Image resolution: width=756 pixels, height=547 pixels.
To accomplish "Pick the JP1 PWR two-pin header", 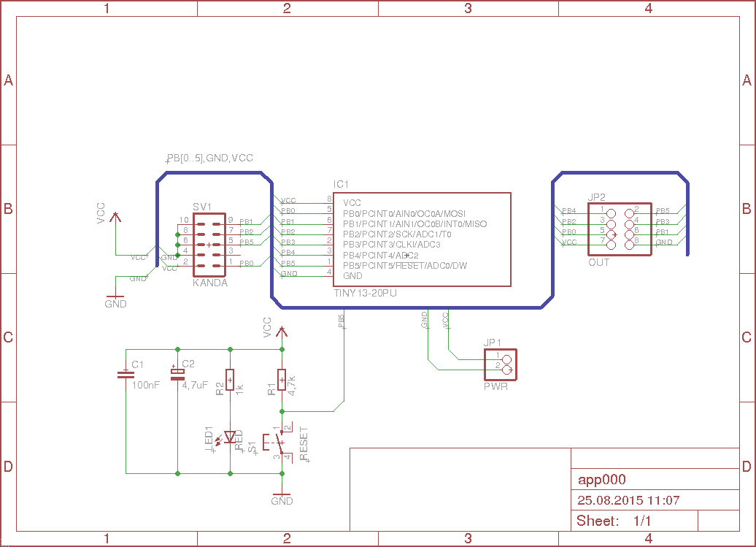I will [501, 363].
